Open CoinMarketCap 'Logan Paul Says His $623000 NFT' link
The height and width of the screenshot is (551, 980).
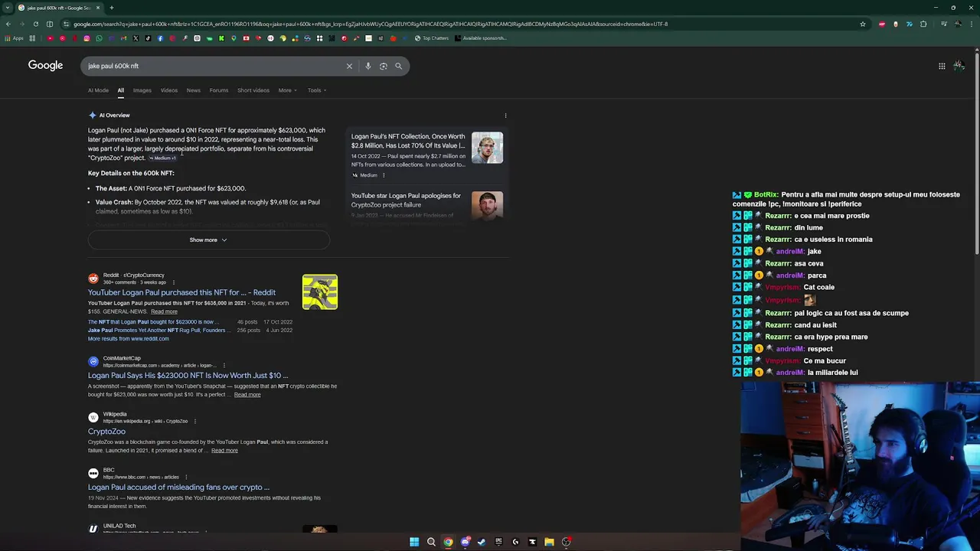(188, 376)
